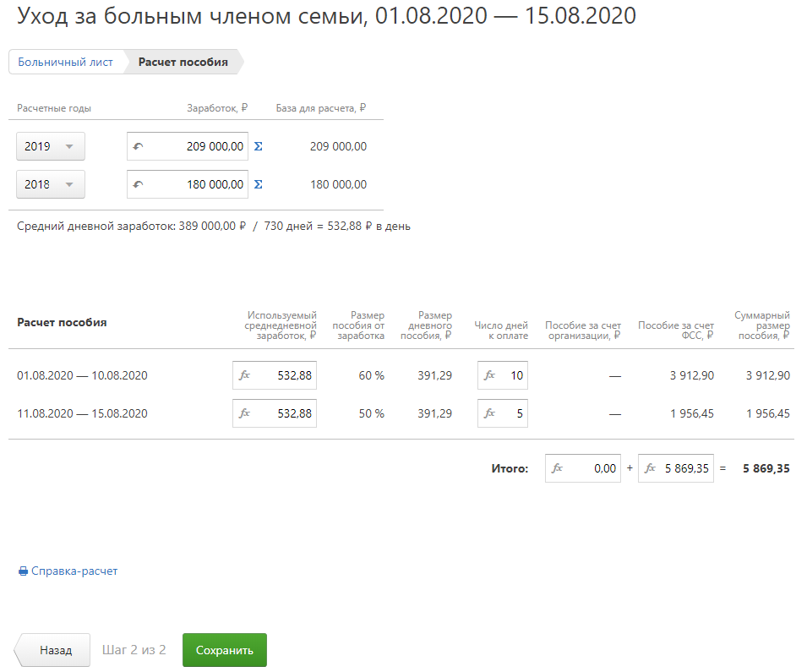Click the Шаг 2 из 2 label
The height and width of the screenshot is (672, 807).
coord(134,650)
